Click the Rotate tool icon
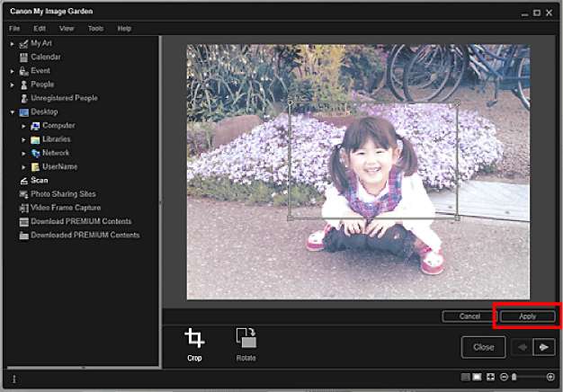This screenshot has width=563, height=392. coord(246,339)
